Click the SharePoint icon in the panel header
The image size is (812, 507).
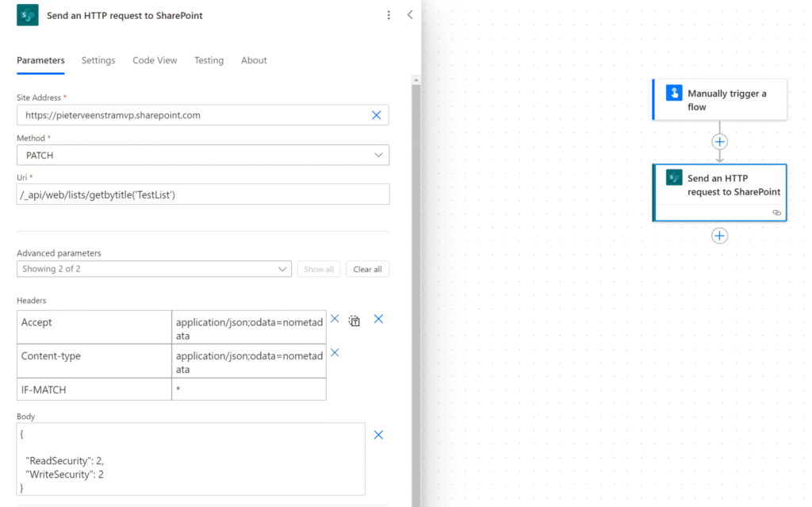[28, 15]
